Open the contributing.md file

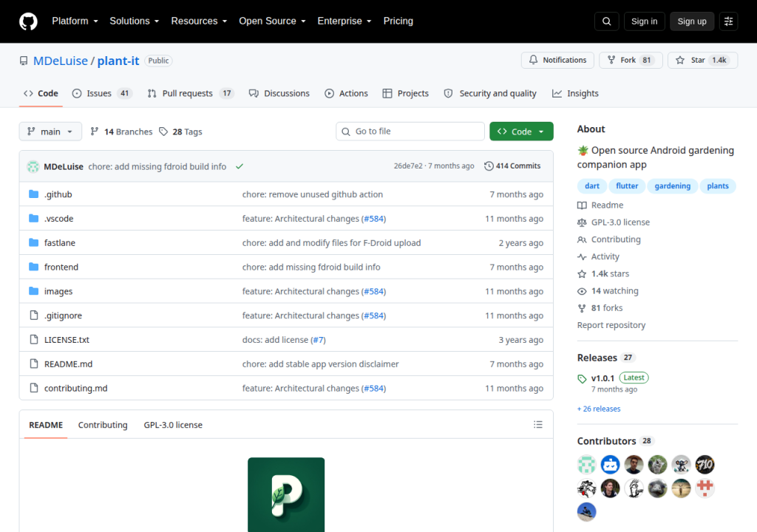coord(76,388)
